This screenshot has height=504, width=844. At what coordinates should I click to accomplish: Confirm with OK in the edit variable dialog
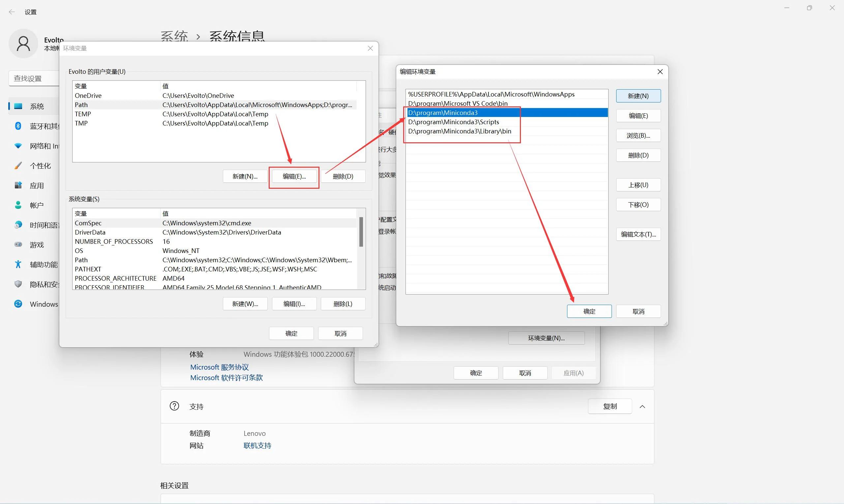(589, 311)
